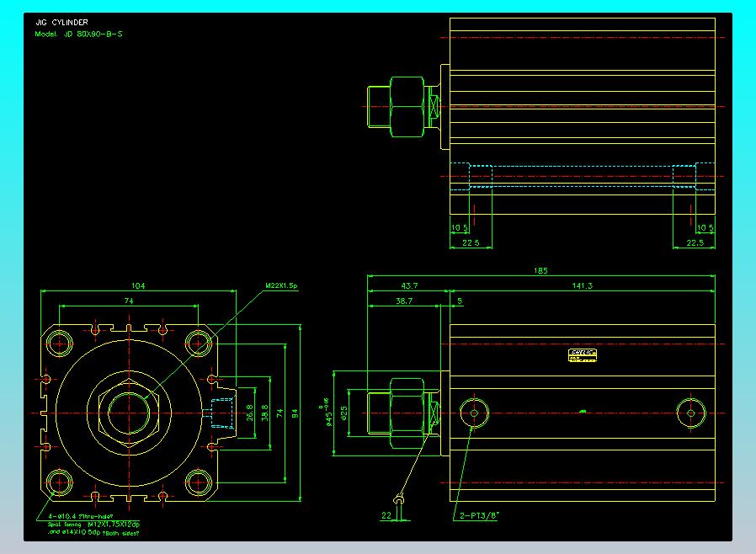
Task: Click the 141.3 body length dimension
Action: click(x=582, y=286)
